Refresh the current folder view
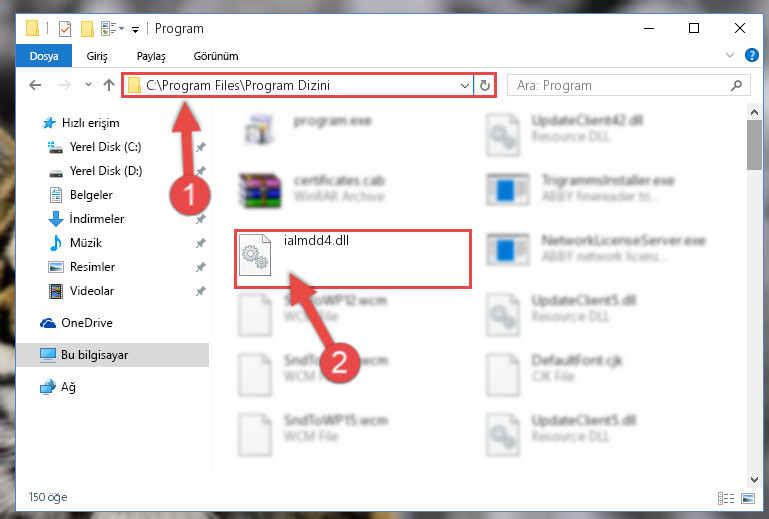The width and height of the screenshot is (769, 519). coord(485,85)
